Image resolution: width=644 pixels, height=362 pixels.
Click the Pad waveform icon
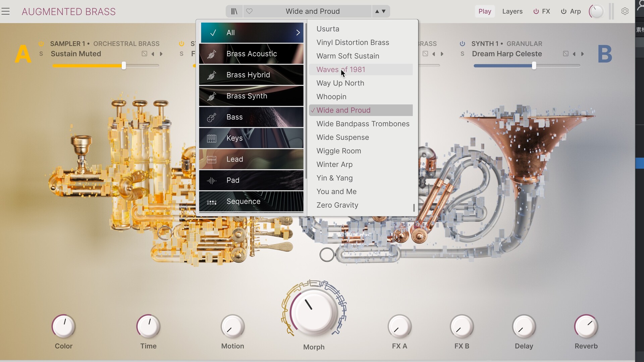tap(212, 180)
